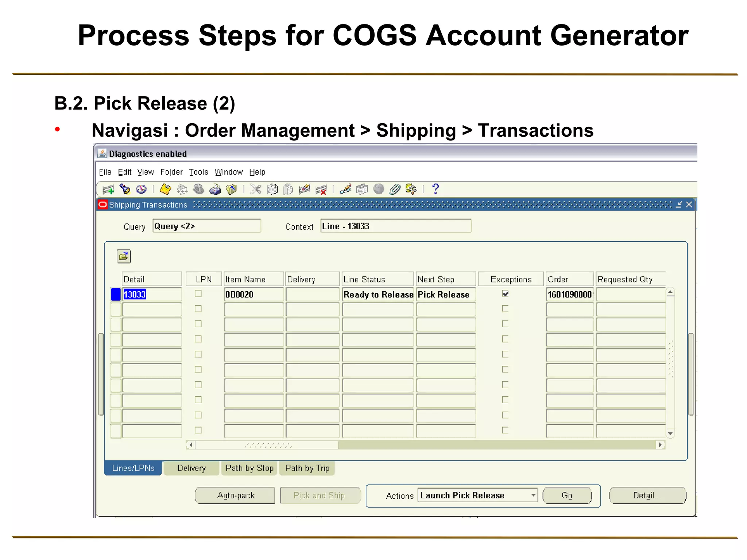Switch to the Delivery tab
This screenshot has width=747, height=560.
(191, 468)
